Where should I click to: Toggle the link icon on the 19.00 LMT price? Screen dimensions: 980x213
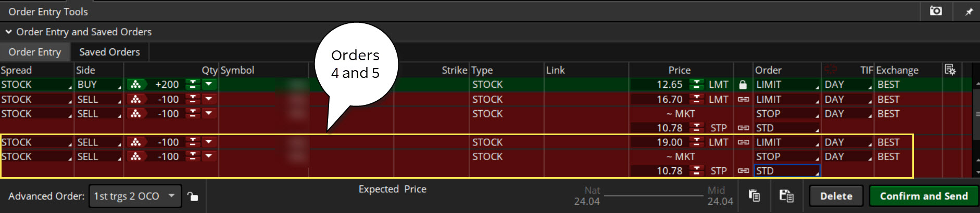click(x=743, y=142)
